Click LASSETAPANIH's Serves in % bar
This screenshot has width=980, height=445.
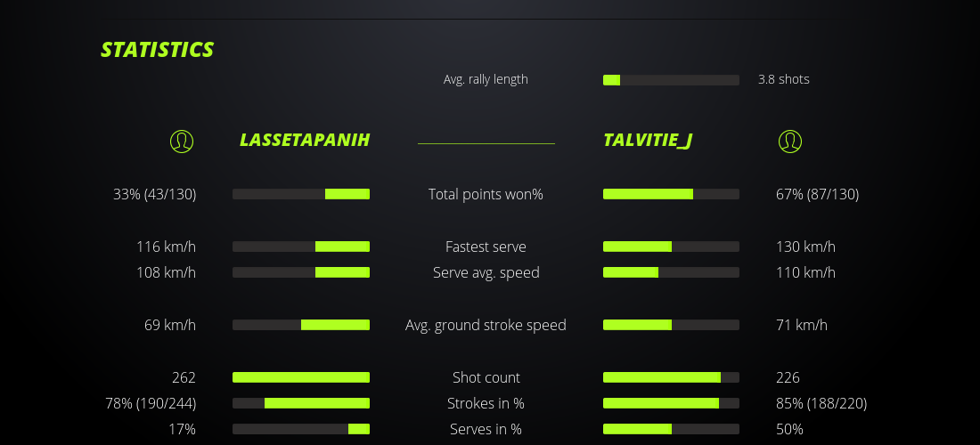301,429
